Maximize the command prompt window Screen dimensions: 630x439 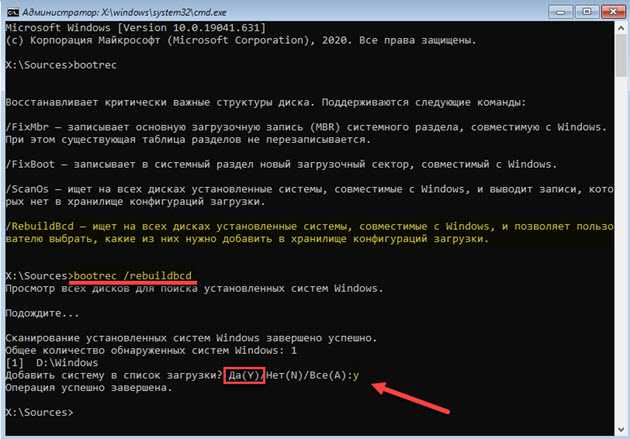(587, 12)
